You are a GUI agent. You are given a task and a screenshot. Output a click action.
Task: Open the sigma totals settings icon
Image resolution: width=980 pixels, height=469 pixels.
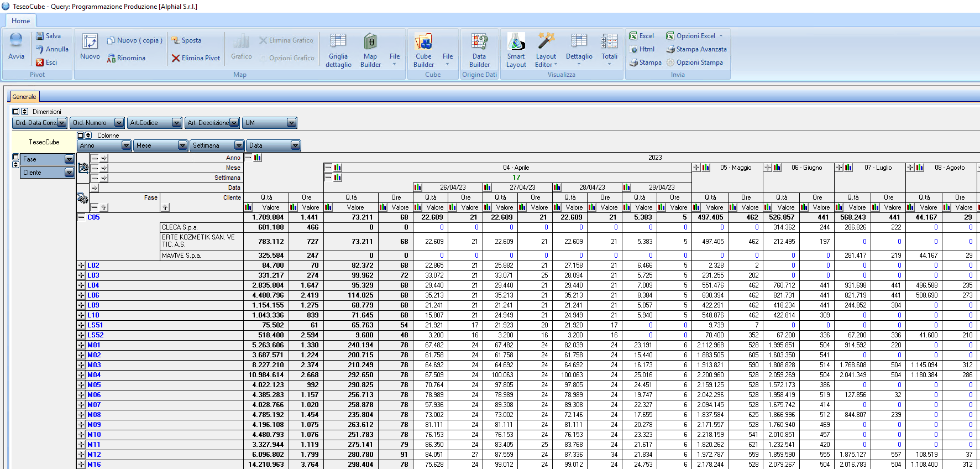83,198
